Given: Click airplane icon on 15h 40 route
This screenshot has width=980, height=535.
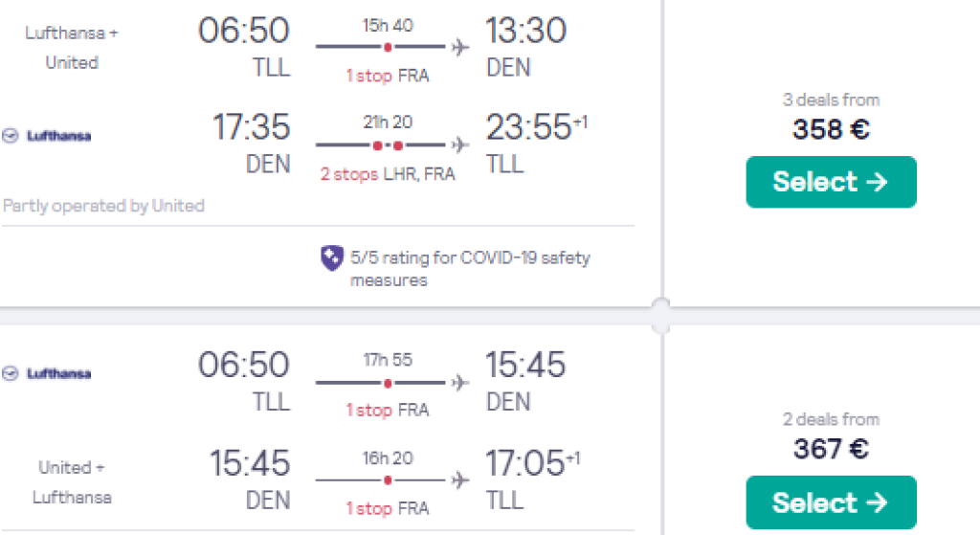Looking at the screenshot, I should click(x=460, y=47).
